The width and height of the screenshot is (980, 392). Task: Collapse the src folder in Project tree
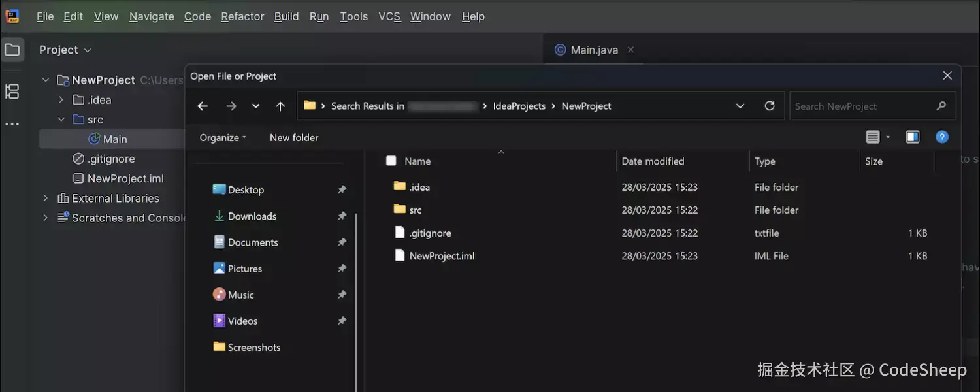pyautogui.click(x=61, y=120)
